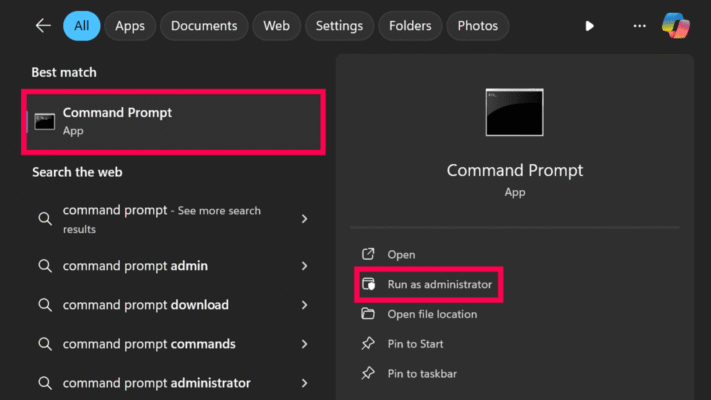Click Pin to Start
Image resolution: width=711 pixels, height=400 pixels.
click(415, 344)
